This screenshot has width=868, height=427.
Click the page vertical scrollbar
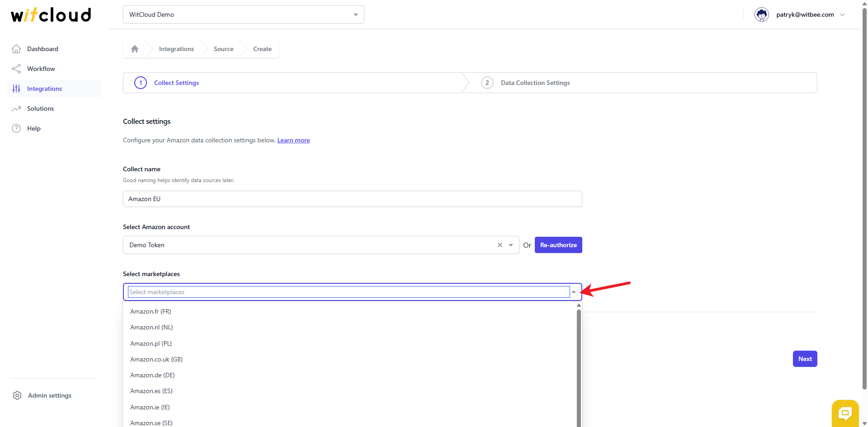pyautogui.click(x=864, y=199)
